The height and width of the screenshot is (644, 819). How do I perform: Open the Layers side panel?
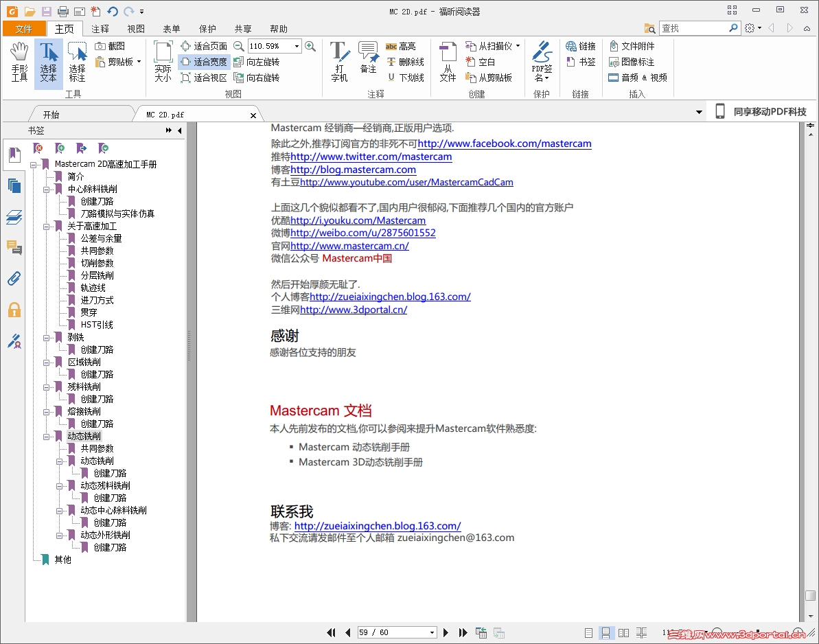(14, 217)
